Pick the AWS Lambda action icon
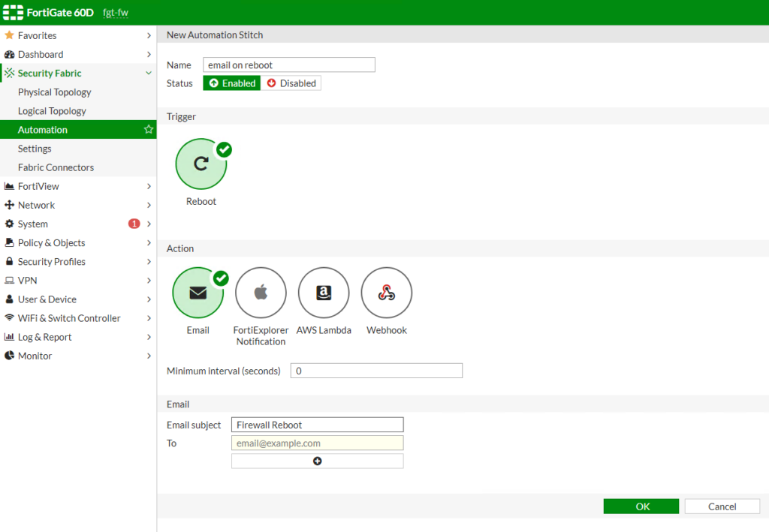 coord(324,293)
